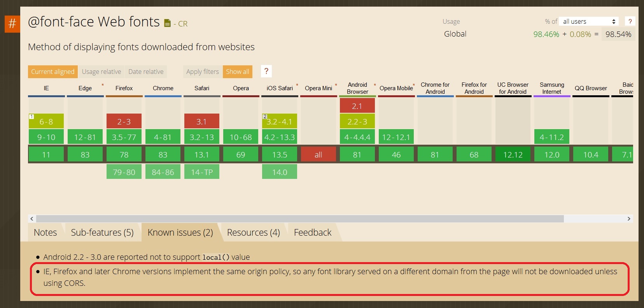Viewport: 644px width, 308px height.
Task: Open the Notes tab
Action: 45,233
